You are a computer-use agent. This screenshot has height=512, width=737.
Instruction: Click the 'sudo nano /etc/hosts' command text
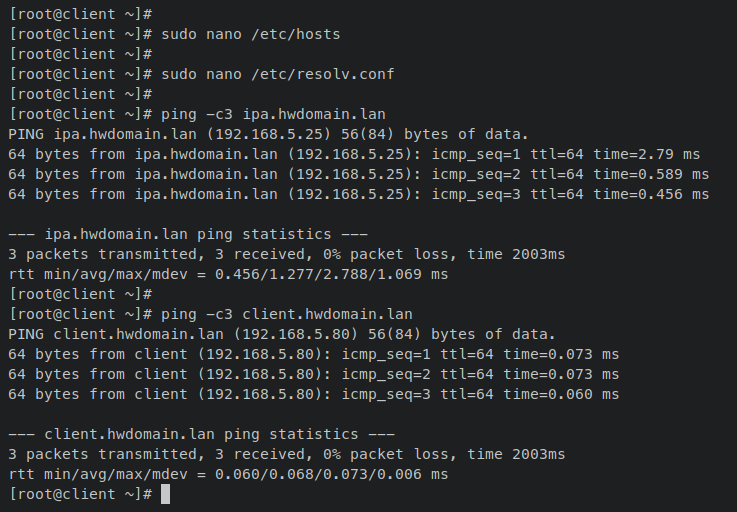point(251,34)
